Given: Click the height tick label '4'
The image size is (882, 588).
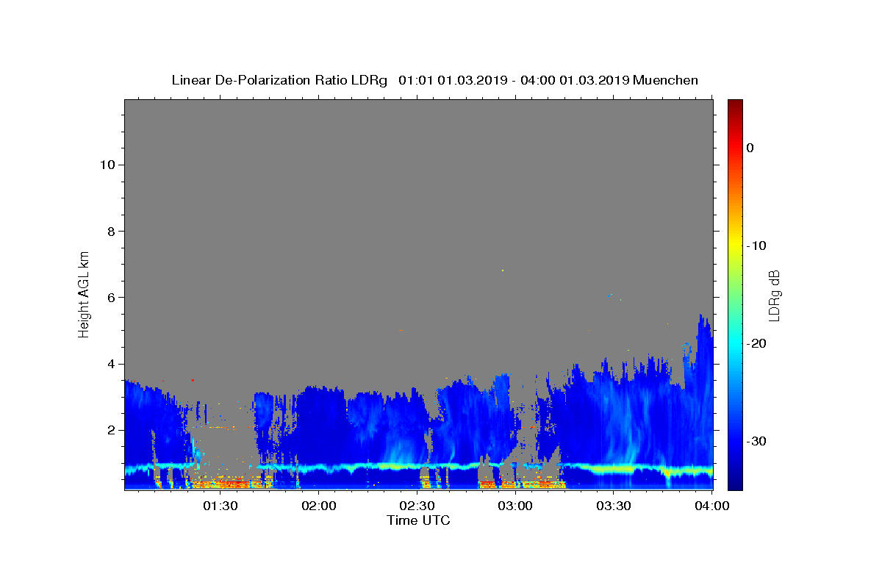Looking at the screenshot, I should tap(110, 364).
